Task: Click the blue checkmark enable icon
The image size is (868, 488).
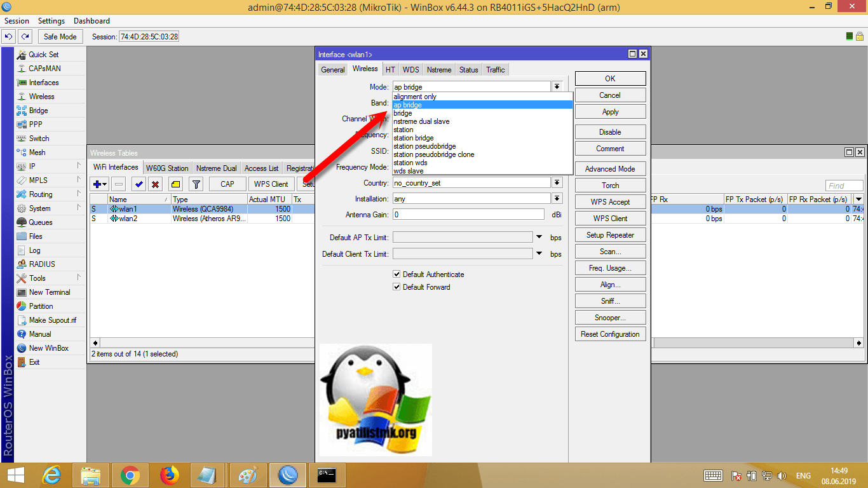Action: click(138, 184)
